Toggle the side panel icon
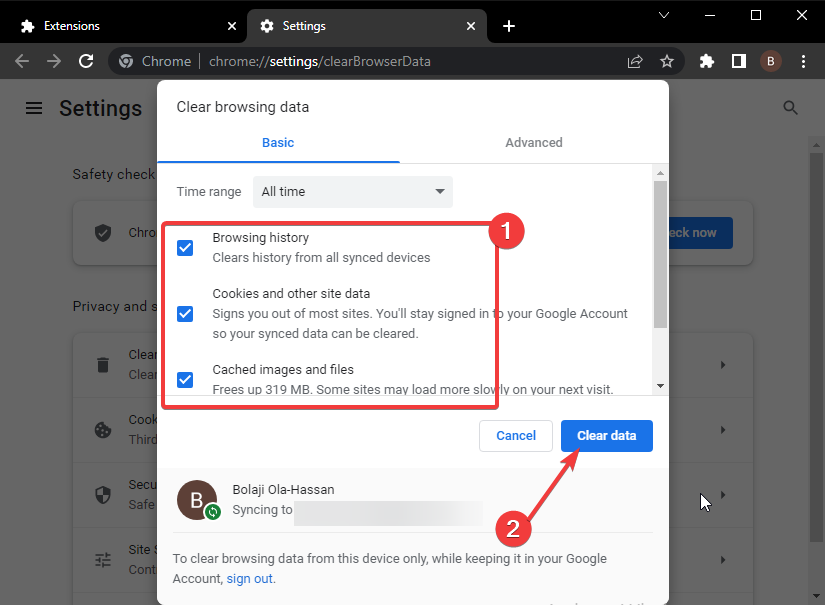Screen dimensions: 825x605 738,61
